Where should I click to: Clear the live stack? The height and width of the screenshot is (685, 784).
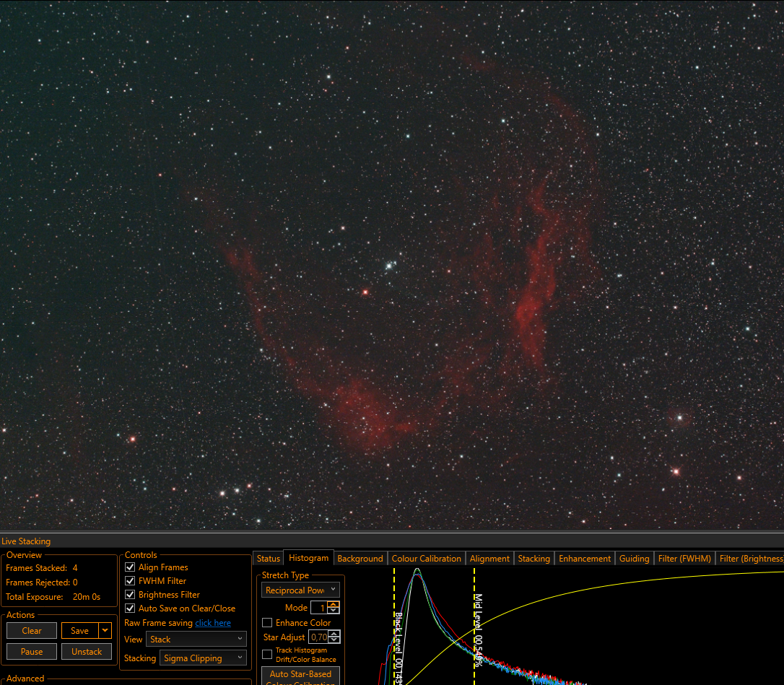click(32, 630)
